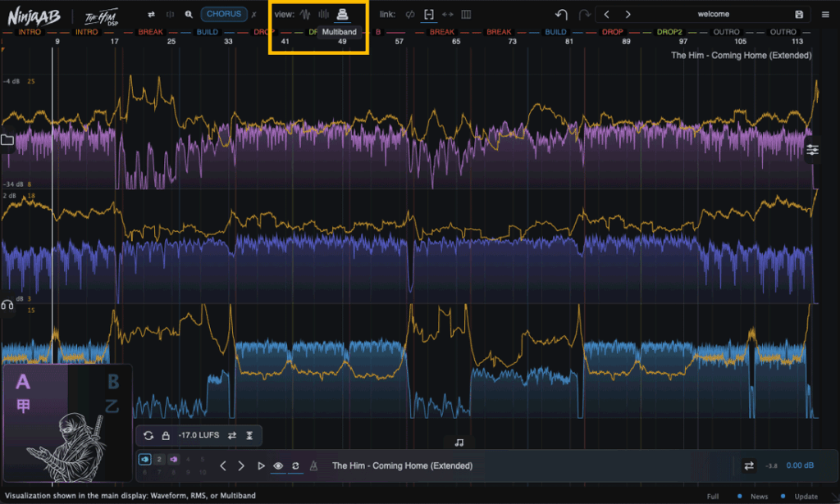
Task: Open the folder file browser icon
Action: 7,140
